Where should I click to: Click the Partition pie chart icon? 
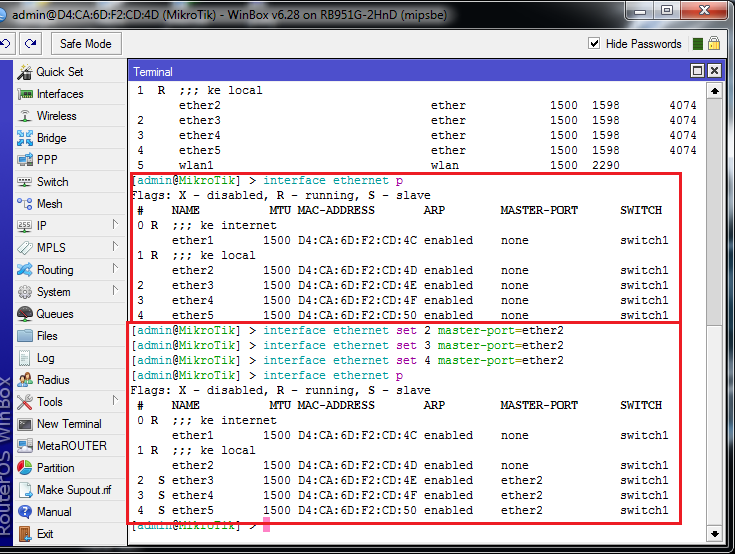point(25,468)
